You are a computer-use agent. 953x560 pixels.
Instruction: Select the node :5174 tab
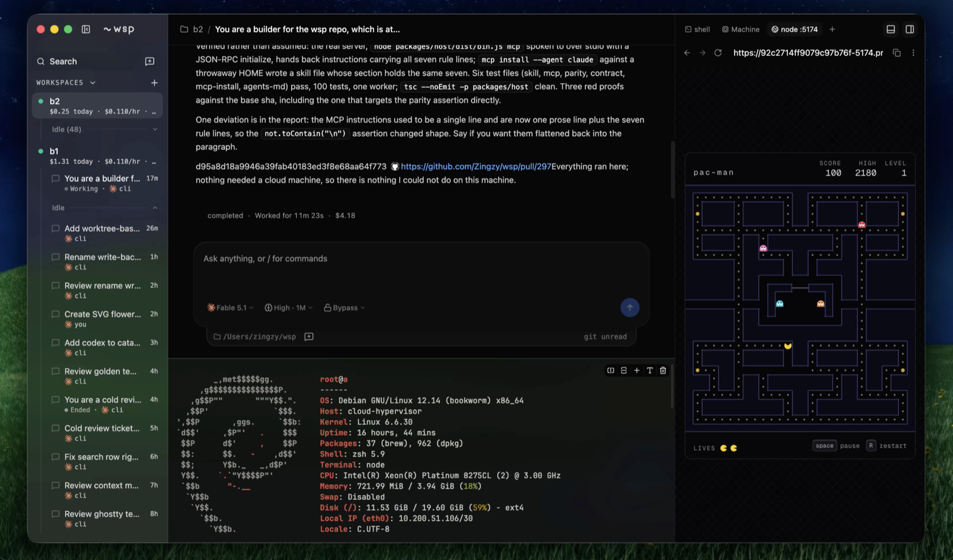pos(795,29)
